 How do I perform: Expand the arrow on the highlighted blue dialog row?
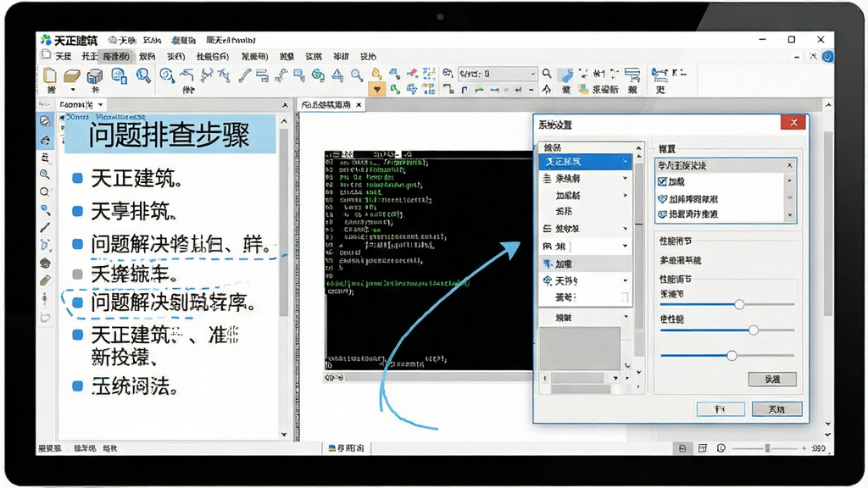click(625, 162)
